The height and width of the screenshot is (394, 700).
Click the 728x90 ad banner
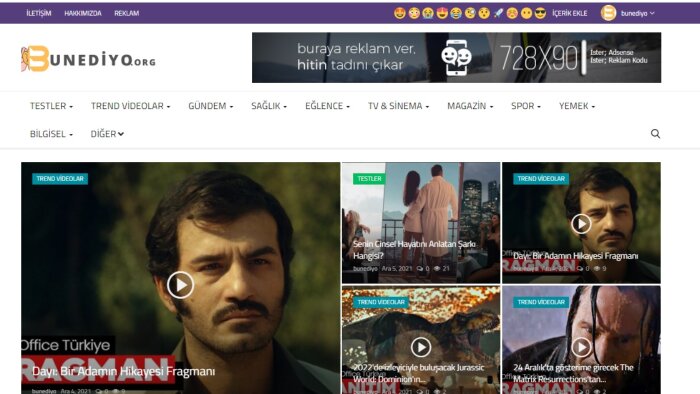456,58
